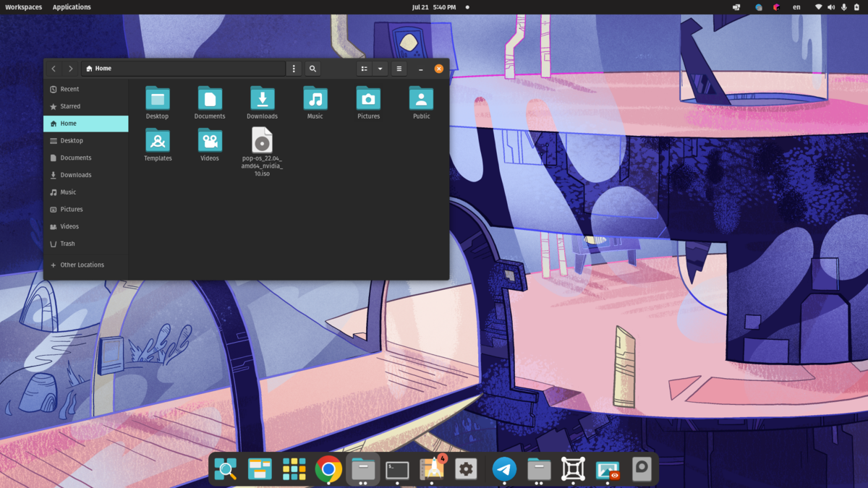
Task: Open the Workspaces menu in top bar
Action: (x=24, y=7)
